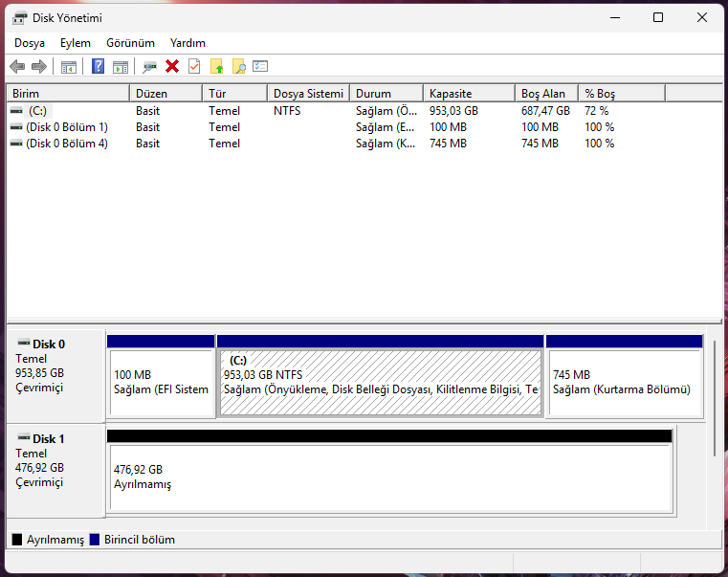This screenshot has height=577, width=728.
Task: Click the Back arrow toolbar icon
Action: tap(17, 66)
